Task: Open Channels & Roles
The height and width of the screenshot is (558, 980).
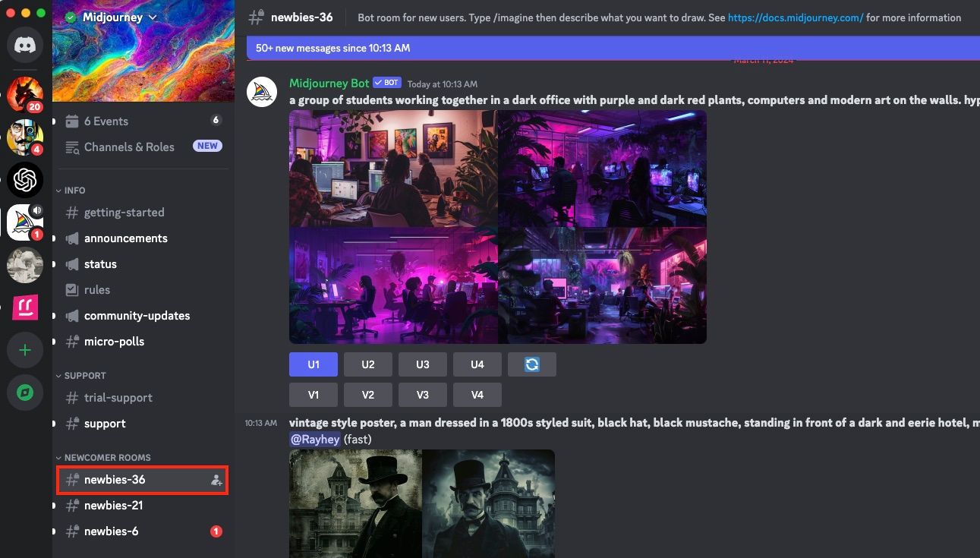Action: point(143,147)
